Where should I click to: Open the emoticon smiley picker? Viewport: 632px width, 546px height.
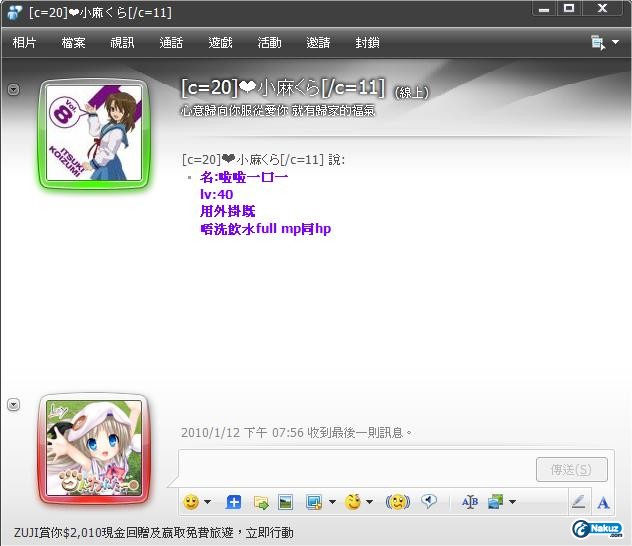pos(191,502)
